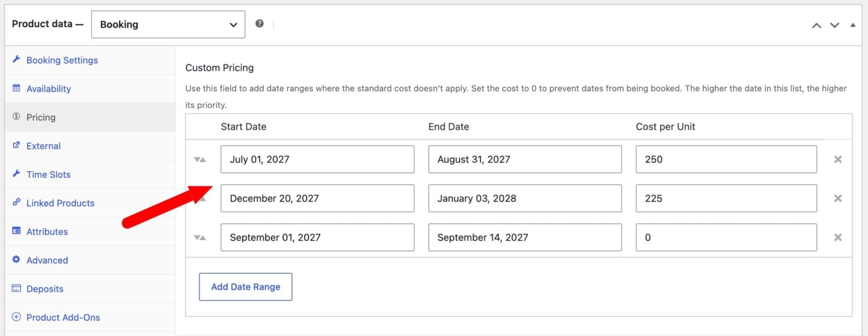868x336 pixels.
Task: Remove the July 01, 2027 date range row
Action: click(838, 159)
